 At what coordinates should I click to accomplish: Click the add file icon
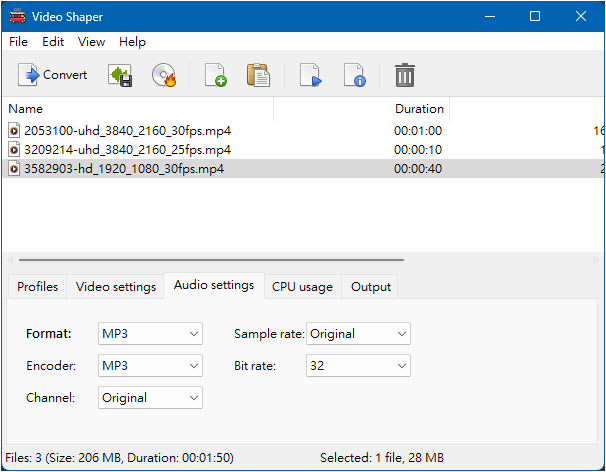point(216,75)
